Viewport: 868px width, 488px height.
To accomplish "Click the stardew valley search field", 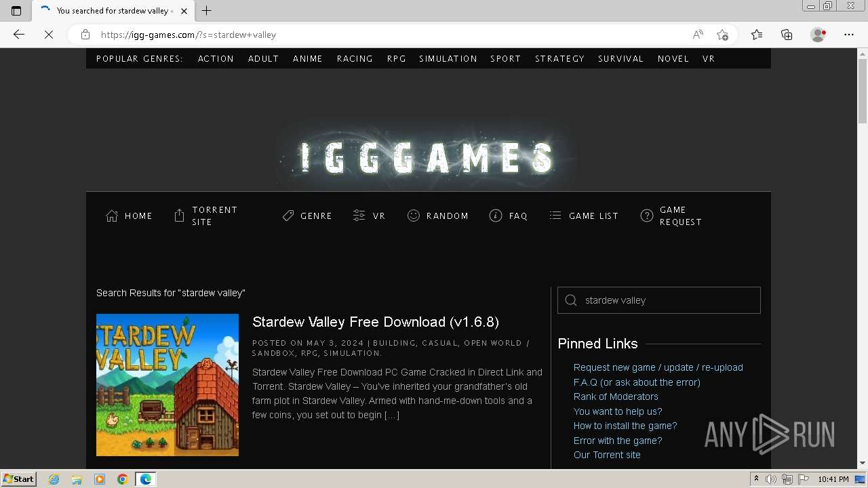I will click(659, 300).
